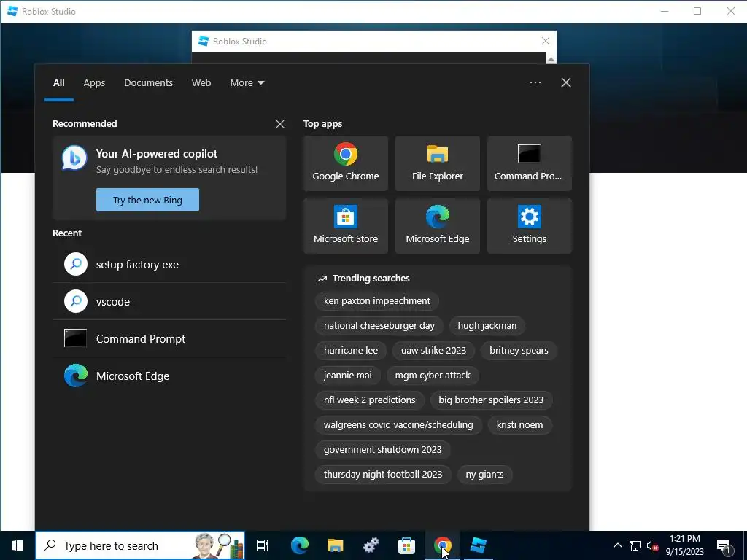Click the Bing chat icon in Recommended
The width and height of the screenshot is (747, 560).
[x=74, y=157]
